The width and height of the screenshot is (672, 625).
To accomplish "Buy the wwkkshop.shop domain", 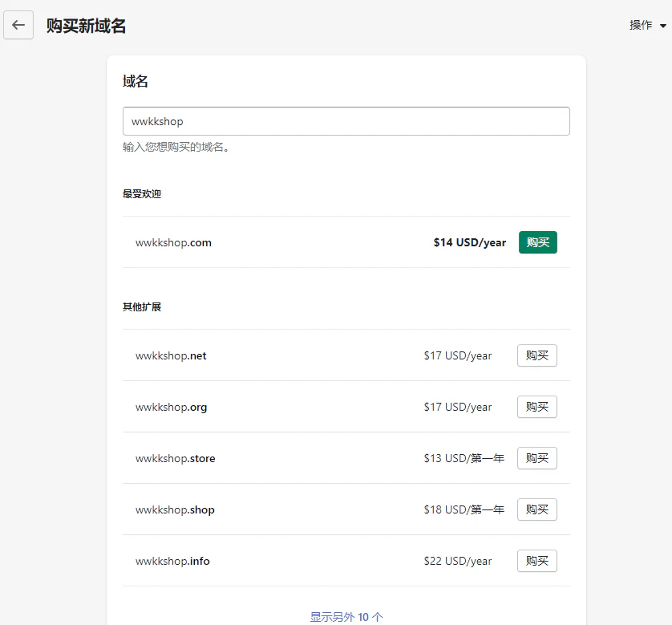I will click(536, 509).
